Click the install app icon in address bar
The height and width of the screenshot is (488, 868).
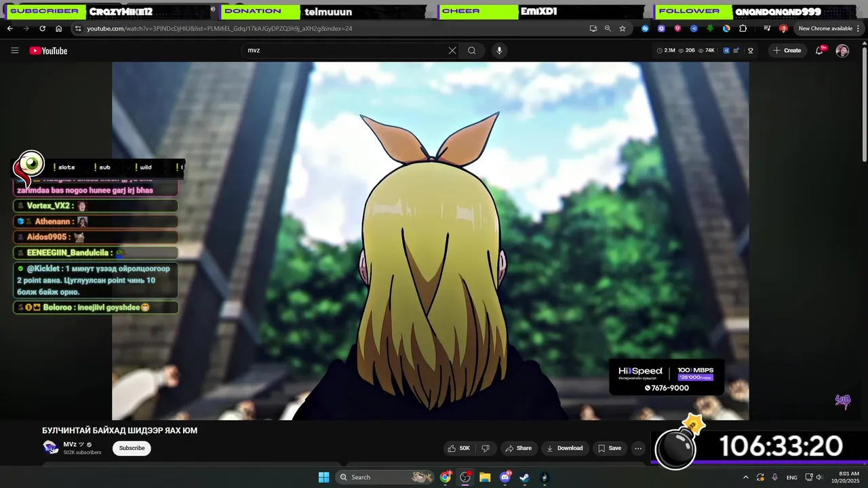pyautogui.click(x=593, y=28)
